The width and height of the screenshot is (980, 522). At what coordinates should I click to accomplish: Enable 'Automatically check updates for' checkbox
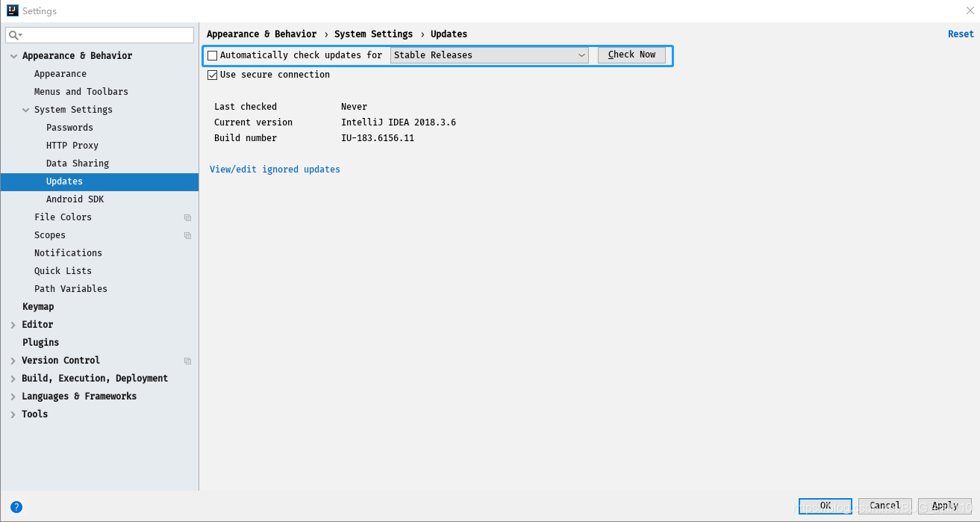pyautogui.click(x=212, y=55)
